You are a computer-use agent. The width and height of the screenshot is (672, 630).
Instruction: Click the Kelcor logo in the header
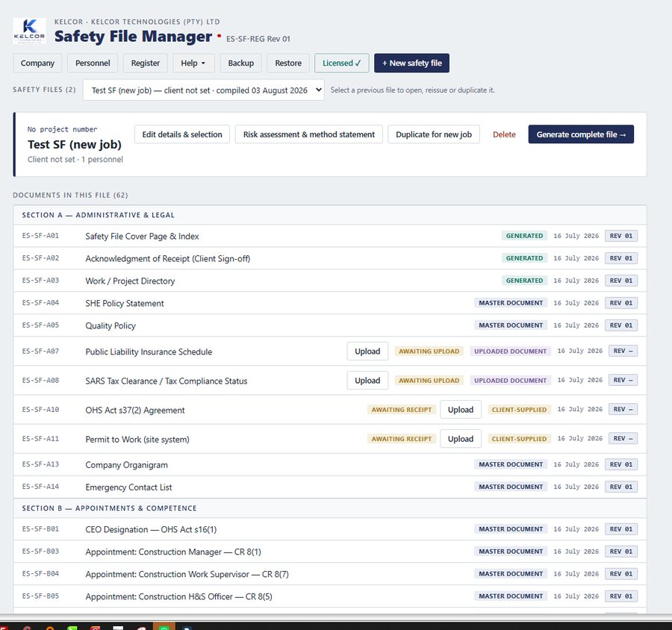[30, 31]
